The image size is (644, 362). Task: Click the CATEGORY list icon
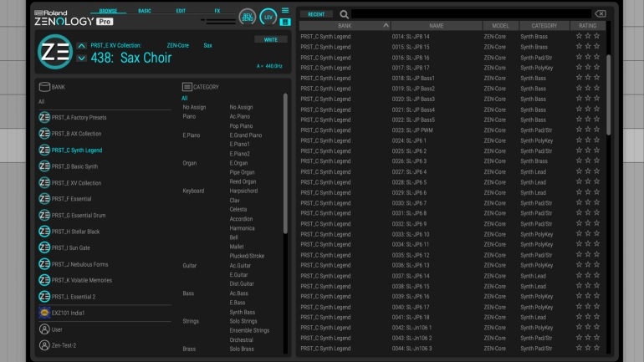click(187, 87)
